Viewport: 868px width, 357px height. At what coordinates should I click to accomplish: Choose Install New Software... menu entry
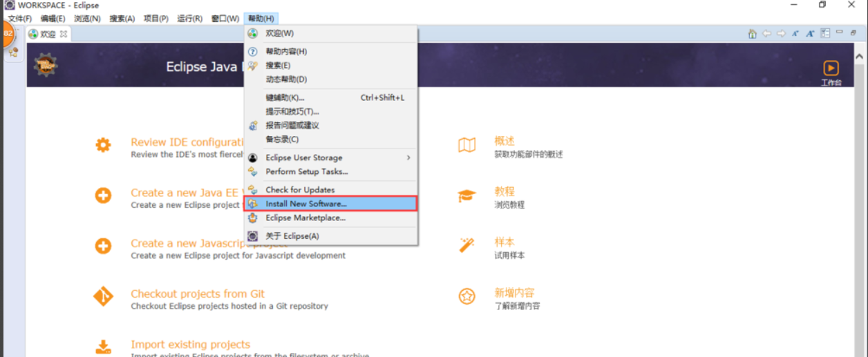(x=330, y=204)
